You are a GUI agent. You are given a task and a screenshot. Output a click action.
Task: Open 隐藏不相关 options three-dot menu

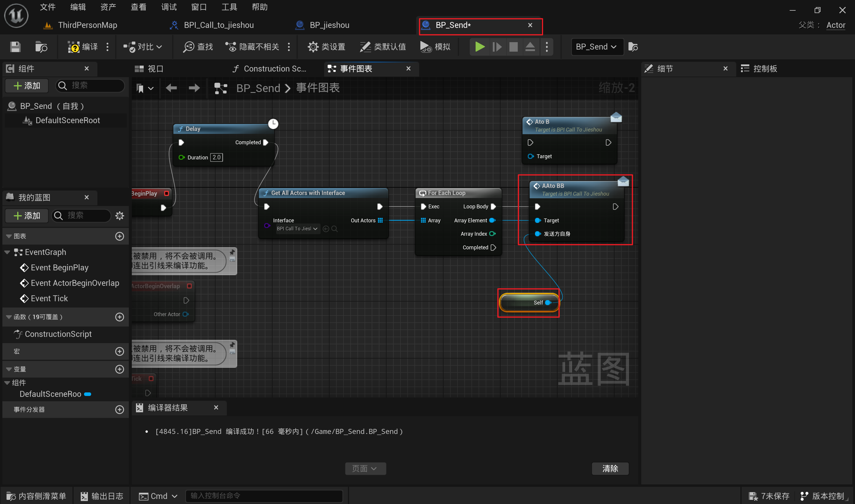[289, 47]
